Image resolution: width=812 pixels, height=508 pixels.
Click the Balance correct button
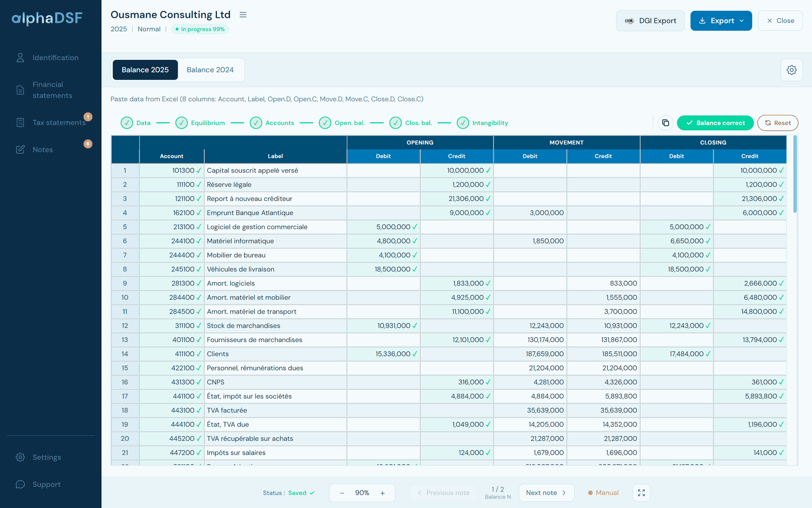pyautogui.click(x=715, y=123)
